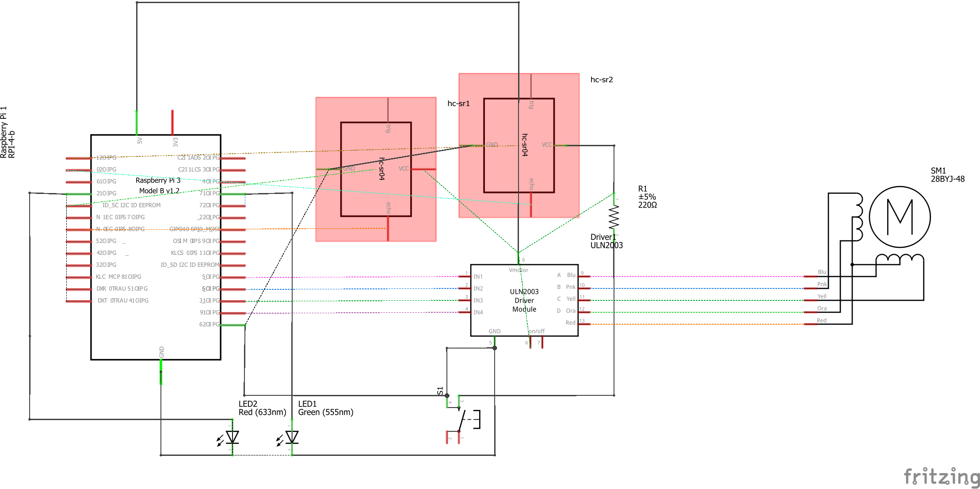
Task: Click the ULN2003 output pin 9 labeled Blu
Action: [584, 277]
